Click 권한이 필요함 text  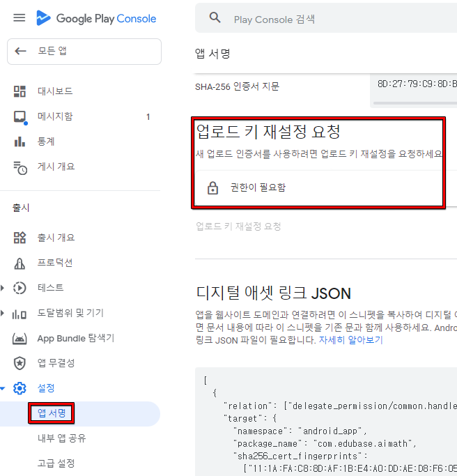pyautogui.click(x=258, y=187)
